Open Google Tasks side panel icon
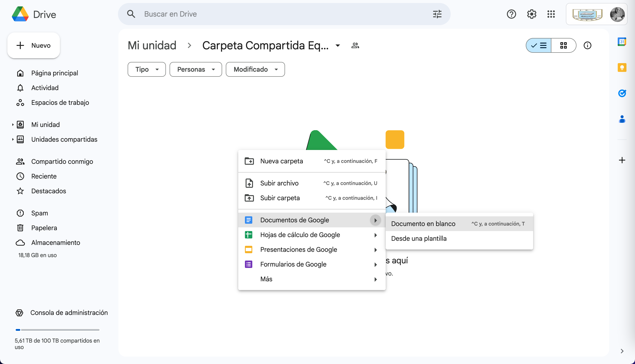This screenshot has width=635, height=364. [622, 93]
